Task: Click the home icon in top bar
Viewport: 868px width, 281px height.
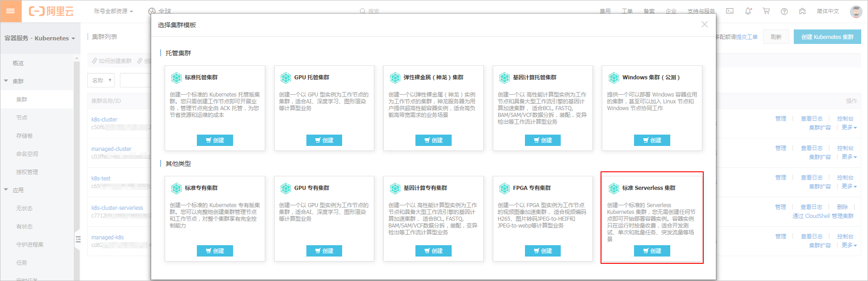Action: (x=802, y=11)
